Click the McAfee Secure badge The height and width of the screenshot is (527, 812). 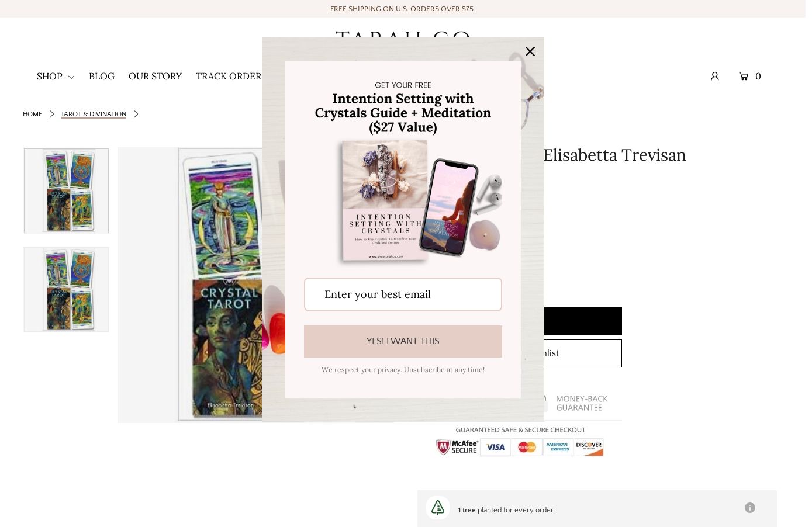pos(457,447)
